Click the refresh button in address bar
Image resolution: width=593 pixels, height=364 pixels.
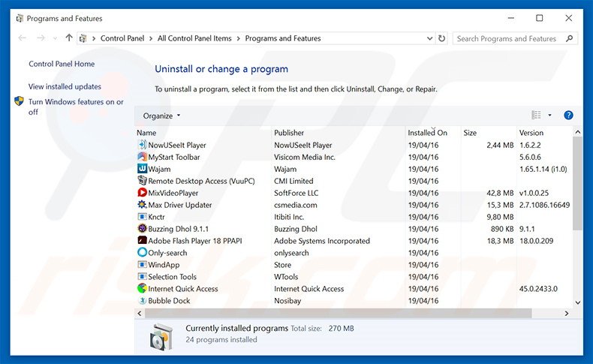(x=441, y=38)
